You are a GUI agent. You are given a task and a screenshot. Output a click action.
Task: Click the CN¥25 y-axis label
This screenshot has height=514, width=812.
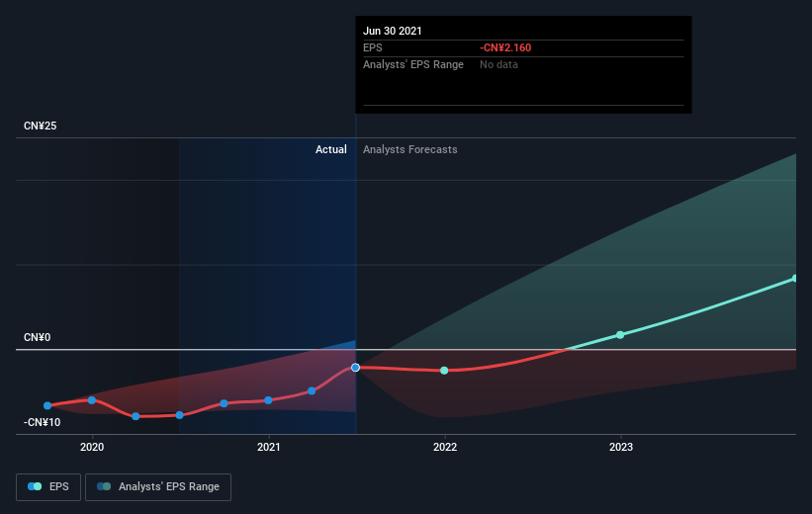(41, 126)
